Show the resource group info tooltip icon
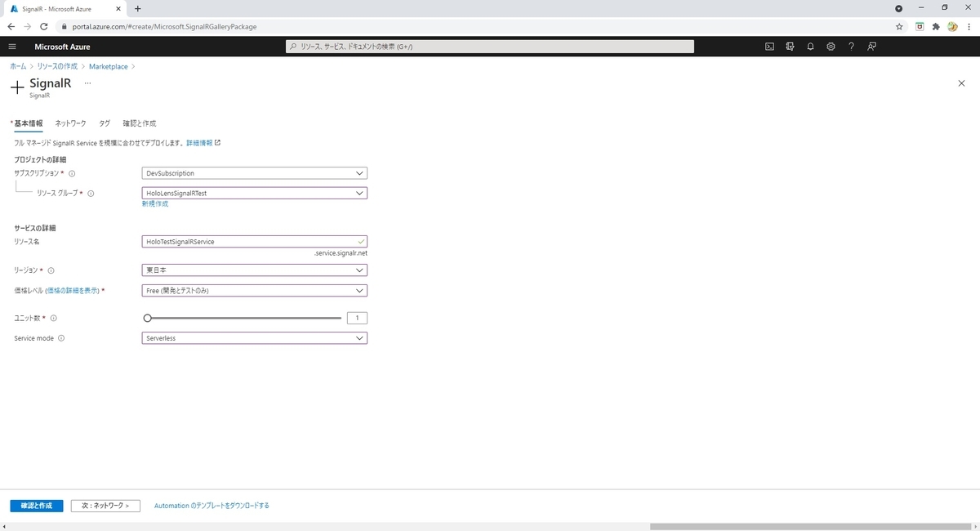The width and height of the screenshot is (980, 531). 91,194
